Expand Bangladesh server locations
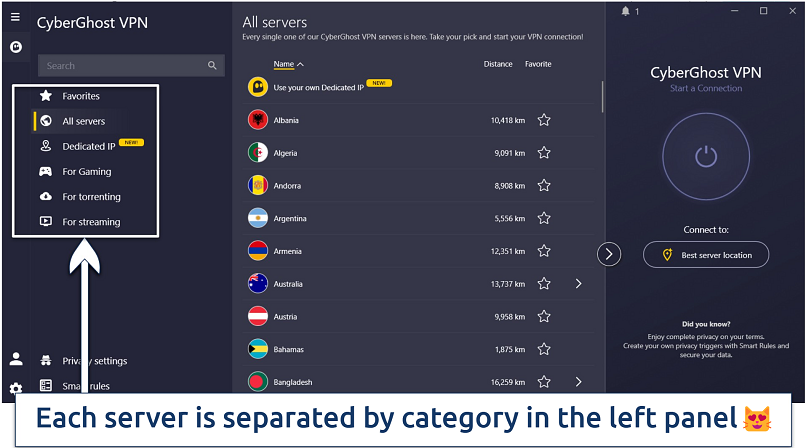806x448 pixels. click(x=578, y=382)
